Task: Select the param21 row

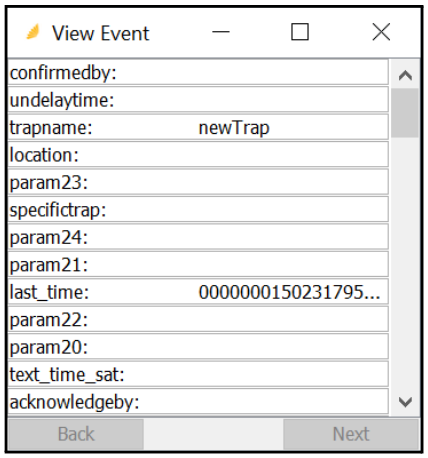Action: [x=198, y=264]
